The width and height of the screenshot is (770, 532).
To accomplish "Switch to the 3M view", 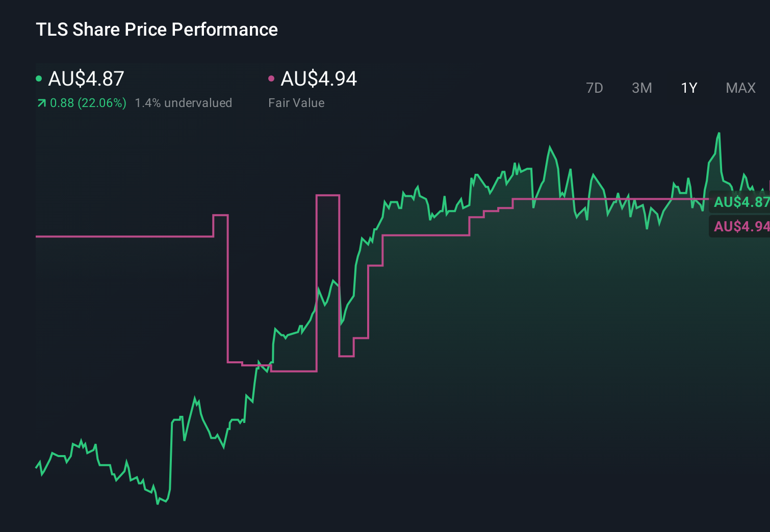I will tap(641, 88).
